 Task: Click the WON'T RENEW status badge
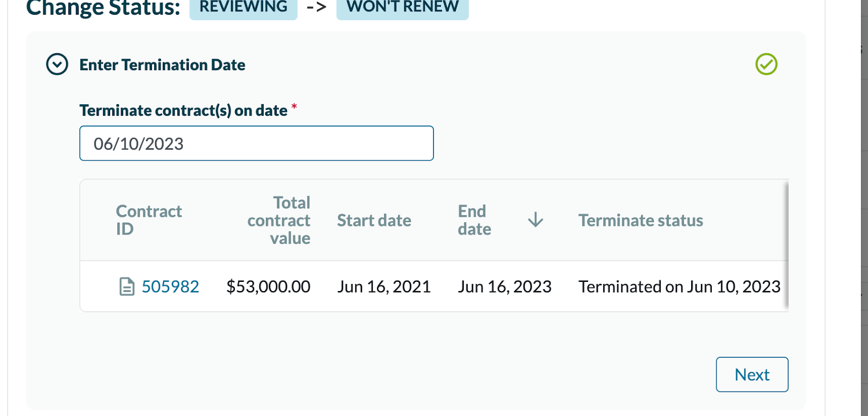pyautogui.click(x=402, y=8)
